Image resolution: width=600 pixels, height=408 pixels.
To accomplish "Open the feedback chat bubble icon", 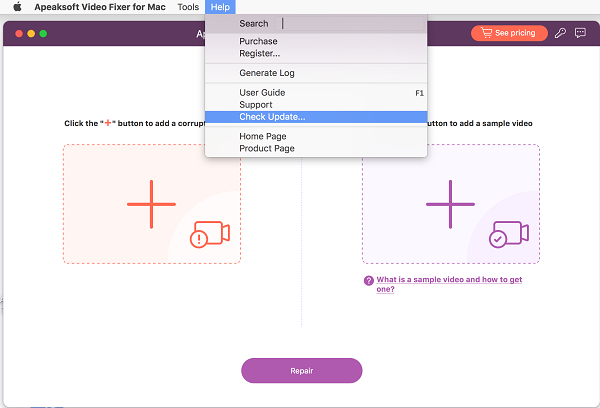I will pyautogui.click(x=580, y=33).
